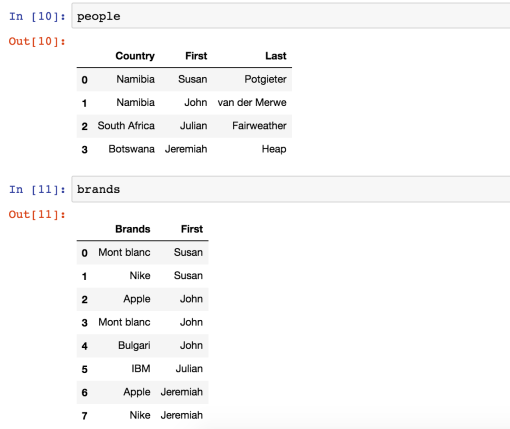This screenshot has width=510, height=429.
Task: Select the South Africa country cell
Action: 126,126
